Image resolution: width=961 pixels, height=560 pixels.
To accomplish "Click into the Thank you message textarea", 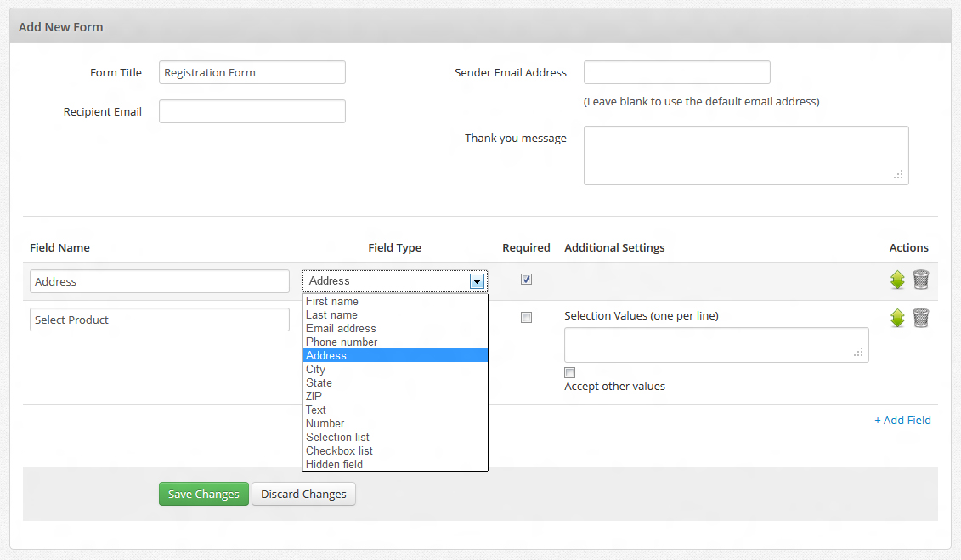I will 746,156.
